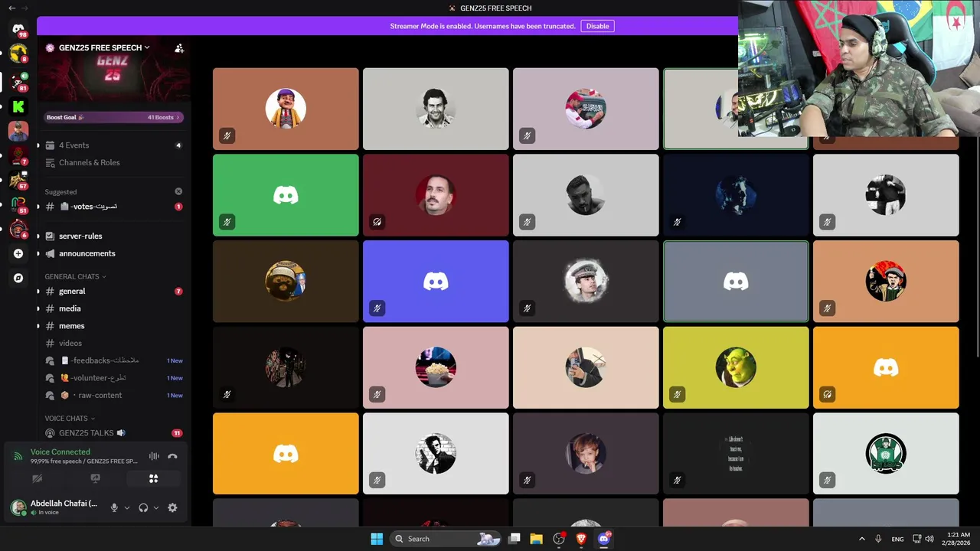The height and width of the screenshot is (551, 980).
Task: Open noise suppression waveform icon
Action: tap(154, 456)
